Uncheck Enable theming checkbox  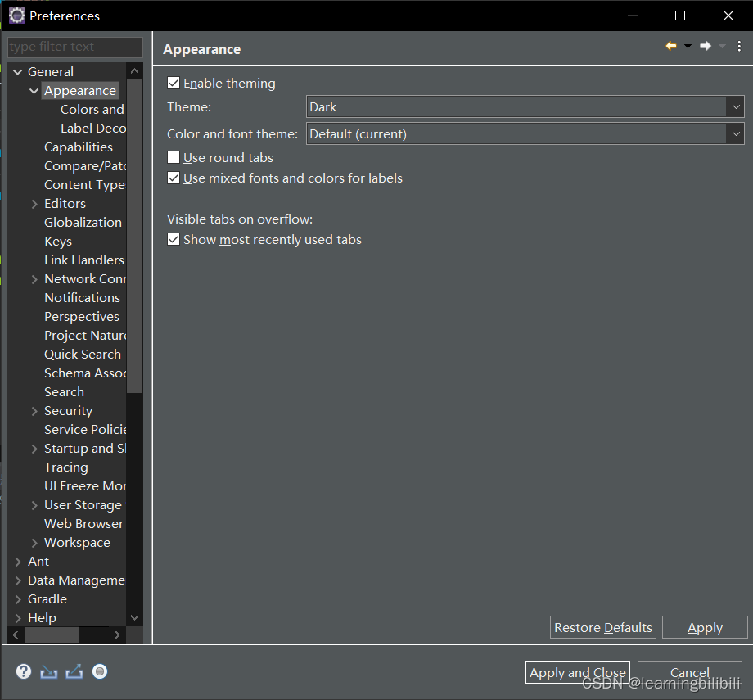(174, 84)
